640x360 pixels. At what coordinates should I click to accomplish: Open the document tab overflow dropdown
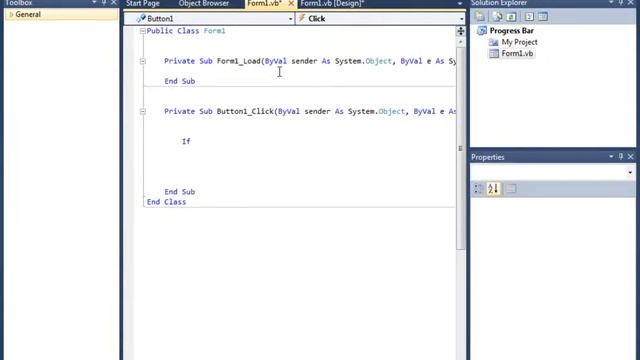click(460, 4)
